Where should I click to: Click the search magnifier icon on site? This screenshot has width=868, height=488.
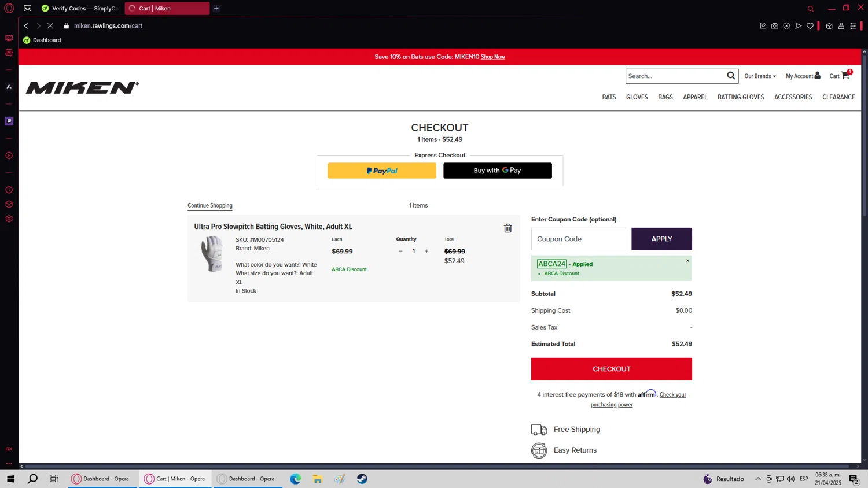tap(731, 76)
